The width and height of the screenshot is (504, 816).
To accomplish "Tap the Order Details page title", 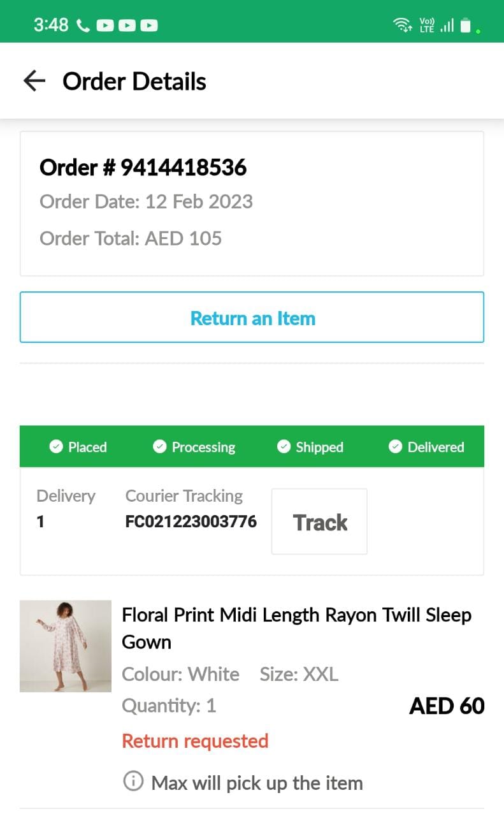I will coord(134,82).
